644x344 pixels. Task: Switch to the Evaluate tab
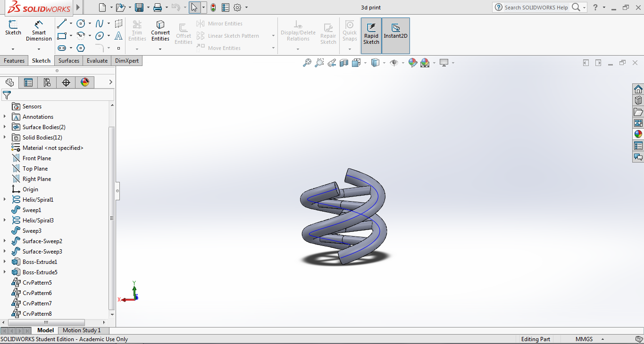tap(97, 61)
